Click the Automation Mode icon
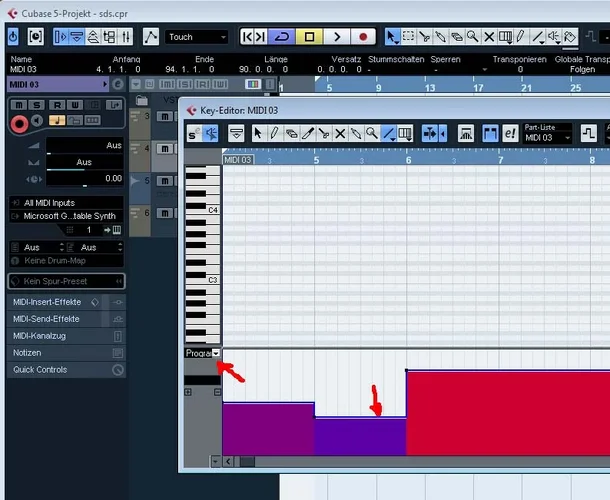Image resolution: width=610 pixels, height=500 pixels. point(151,37)
